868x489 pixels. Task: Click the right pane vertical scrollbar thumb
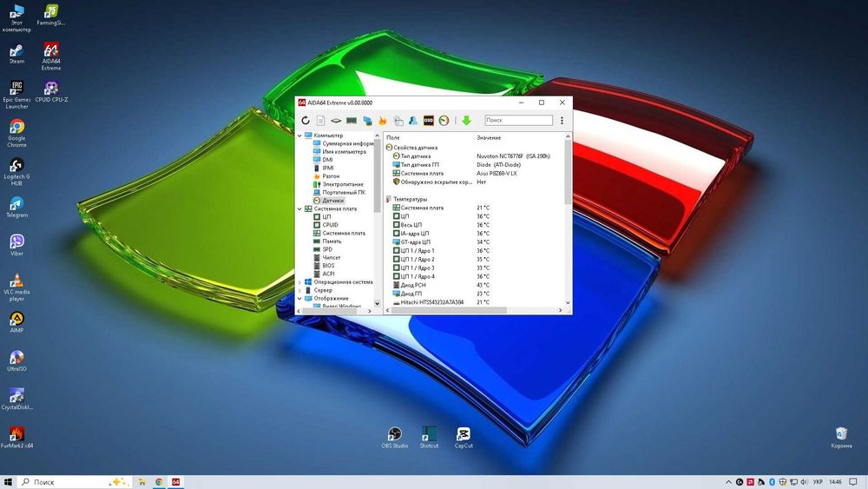coord(568,172)
